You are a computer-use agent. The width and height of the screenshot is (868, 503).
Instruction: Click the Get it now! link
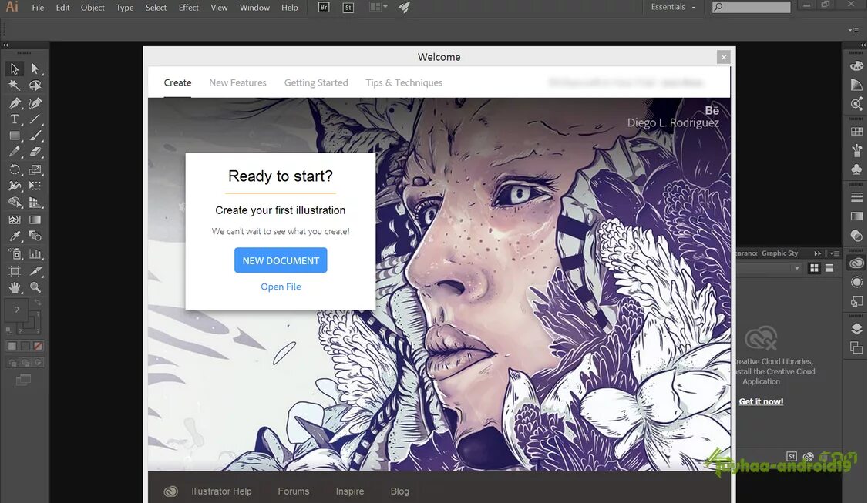coord(761,401)
